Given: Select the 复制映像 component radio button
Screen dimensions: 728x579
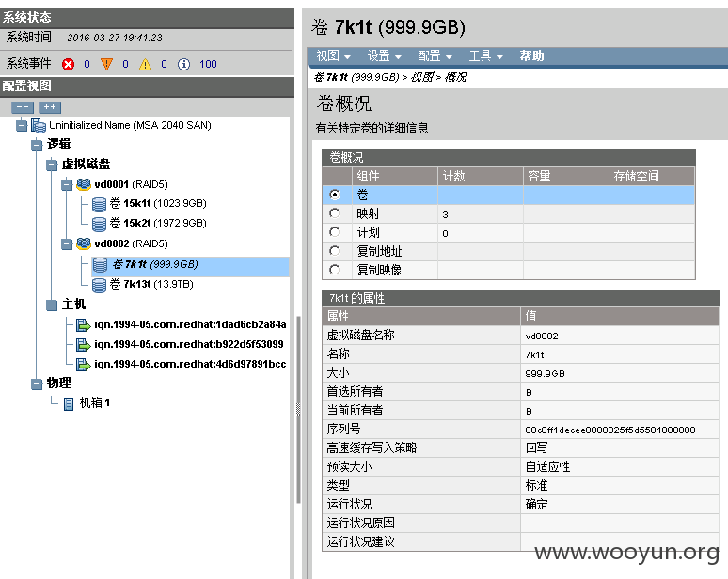Looking at the screenshot, I should (334, 270).
